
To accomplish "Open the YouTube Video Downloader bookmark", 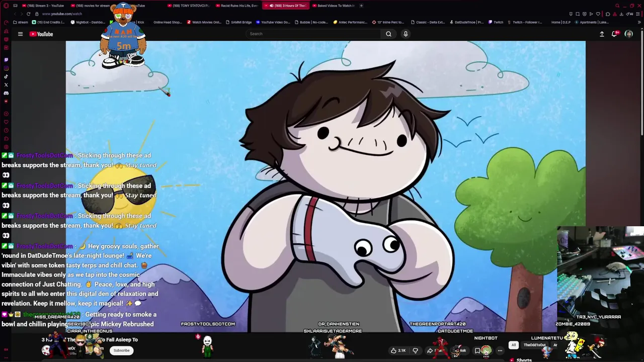I will pos(273,22).
